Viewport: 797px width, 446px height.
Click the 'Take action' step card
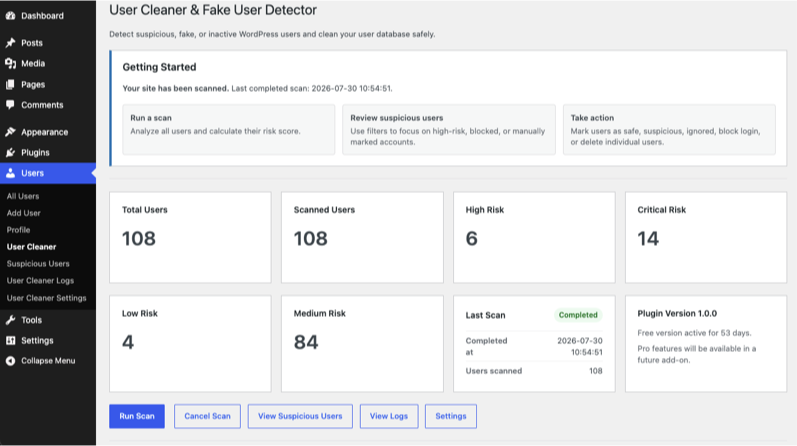pos(669,129)
